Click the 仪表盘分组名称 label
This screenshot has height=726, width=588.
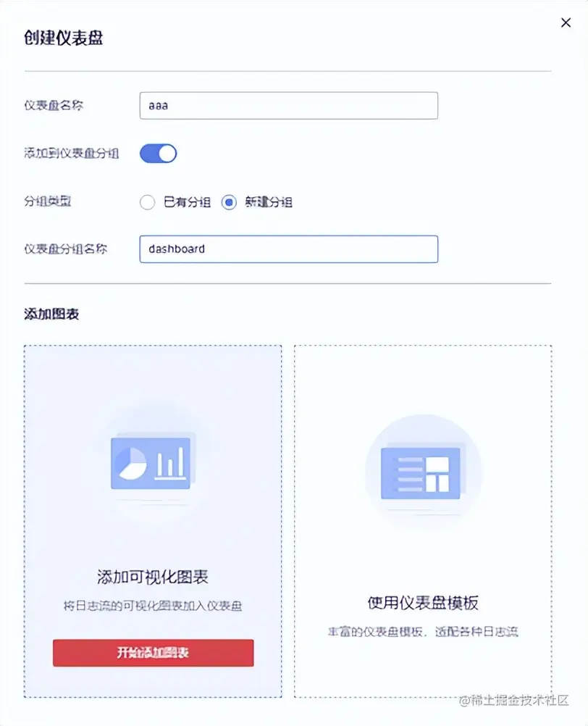66,249
